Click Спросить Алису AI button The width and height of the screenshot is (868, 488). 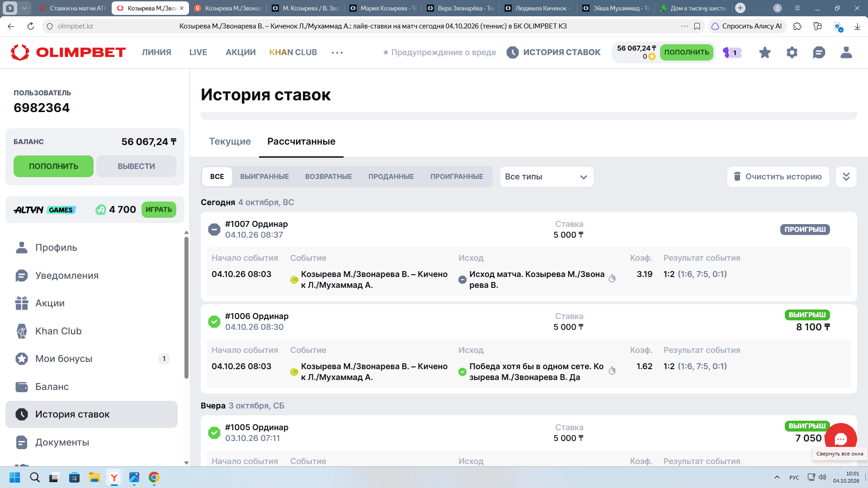(x=747, y=26)
